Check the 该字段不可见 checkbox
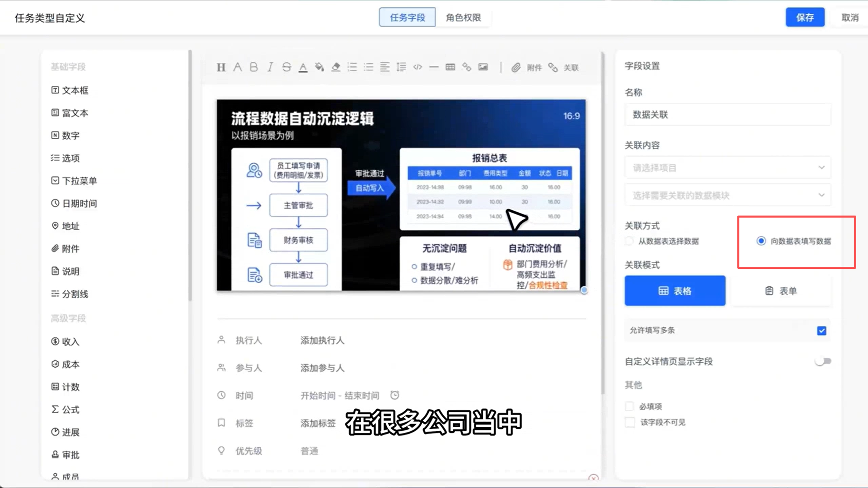The width and height of the screenshot is (868, 488). pyautogui.click(x=630, y=422)
